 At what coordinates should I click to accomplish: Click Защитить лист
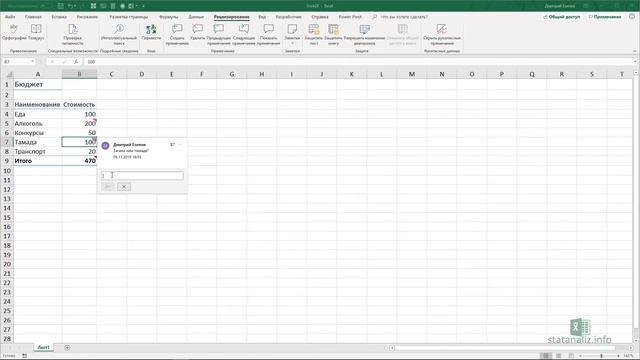313,34
